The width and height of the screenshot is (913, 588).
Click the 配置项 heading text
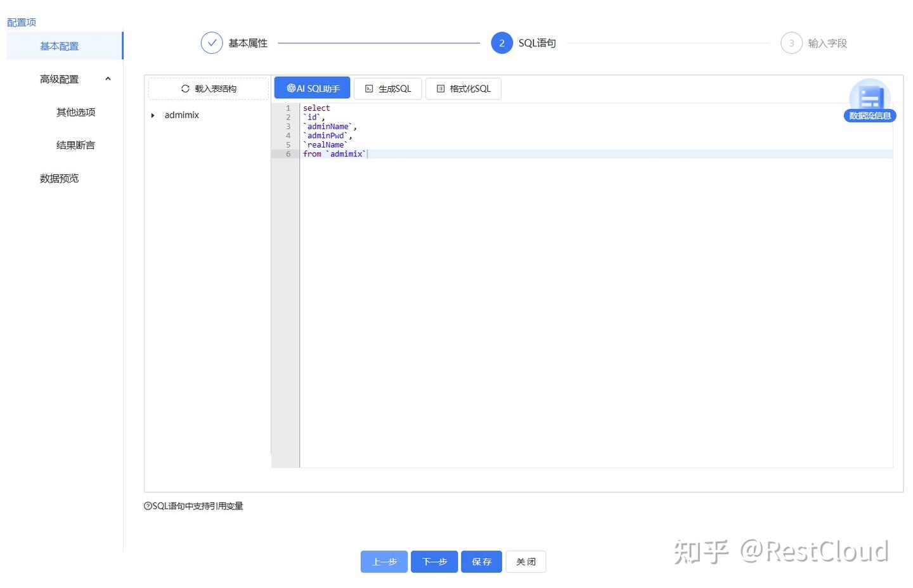pyautogui.click(x=22, y=22)
